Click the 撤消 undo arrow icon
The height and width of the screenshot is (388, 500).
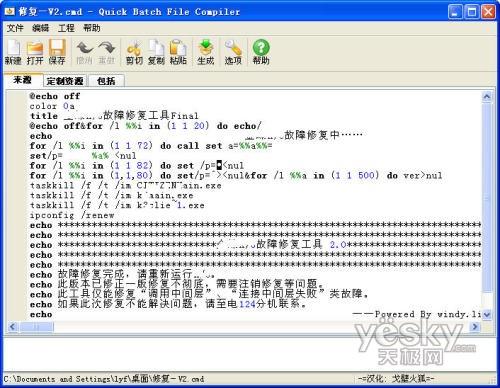[84, 51]
